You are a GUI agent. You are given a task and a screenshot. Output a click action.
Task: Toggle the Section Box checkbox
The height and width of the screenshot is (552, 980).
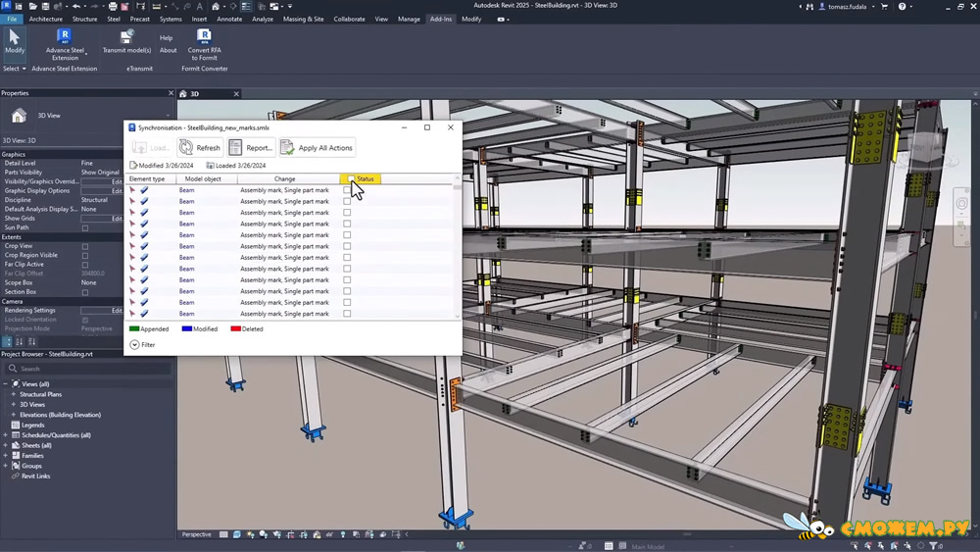point(85,292)
